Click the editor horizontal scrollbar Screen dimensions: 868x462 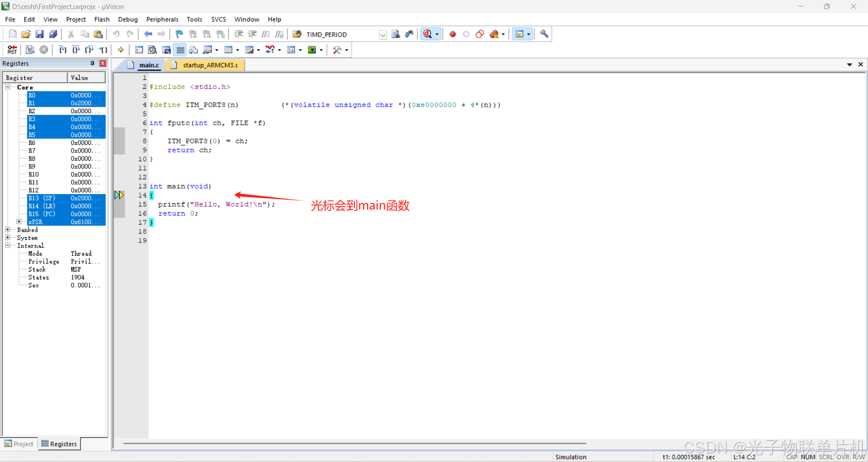[355, 443]
